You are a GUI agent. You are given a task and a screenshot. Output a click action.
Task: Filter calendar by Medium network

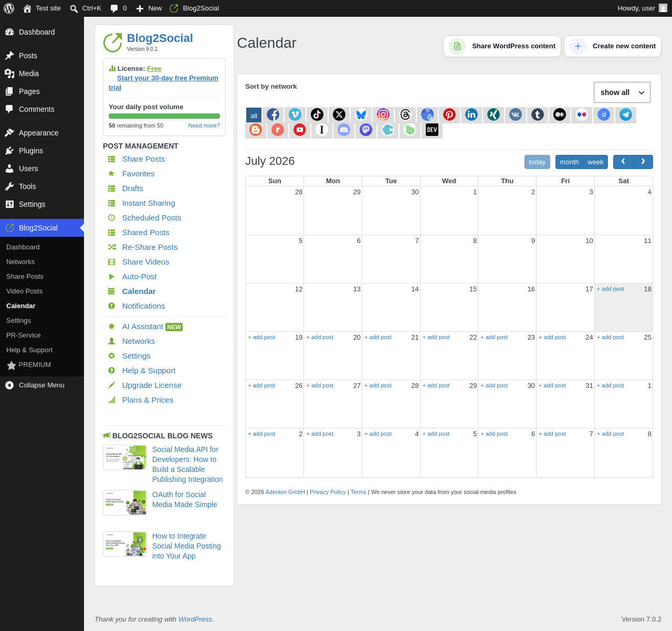pyautogui.click(x=560, y=115)
